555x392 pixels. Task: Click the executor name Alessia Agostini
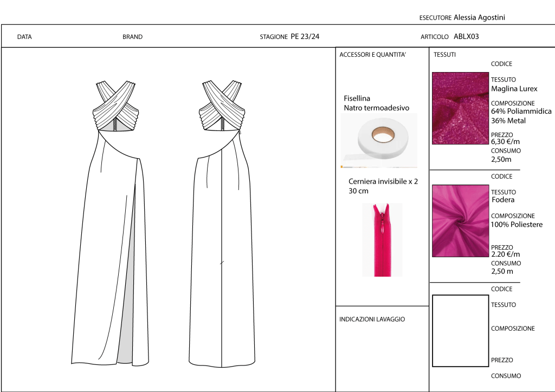pyautogui.click(x=480, y=17)
